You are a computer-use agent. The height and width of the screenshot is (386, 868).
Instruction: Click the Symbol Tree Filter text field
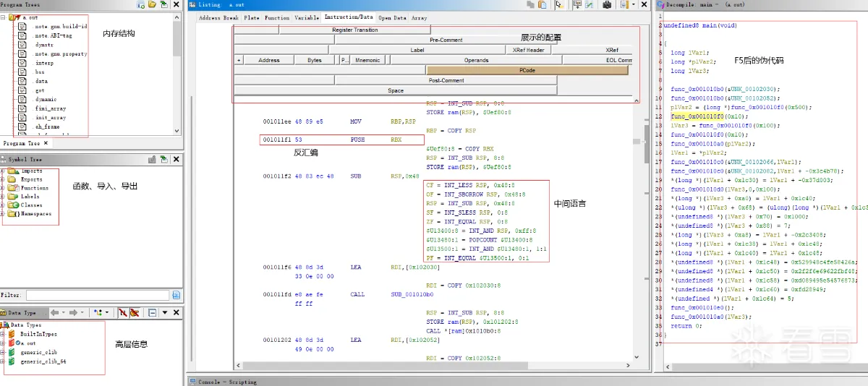pyautogui.click(x=97, y=295)
